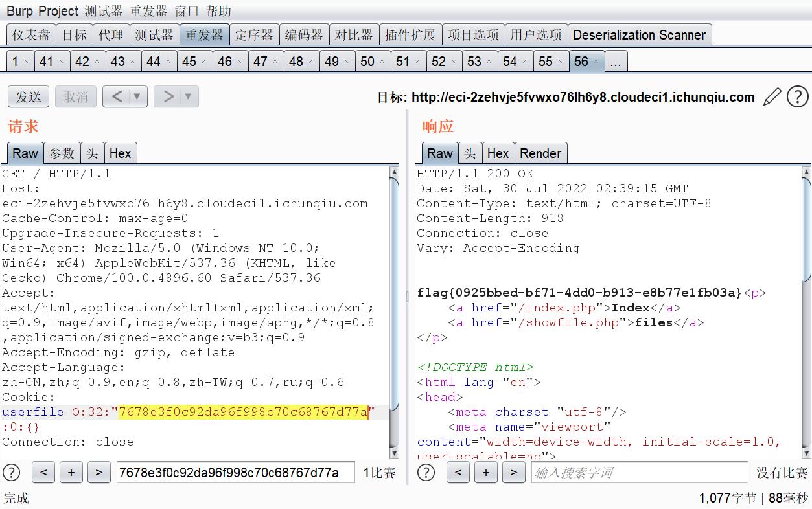The image size is (812, 509).
Task: Click the plus button in response search bar
Action: coord(486,472)
